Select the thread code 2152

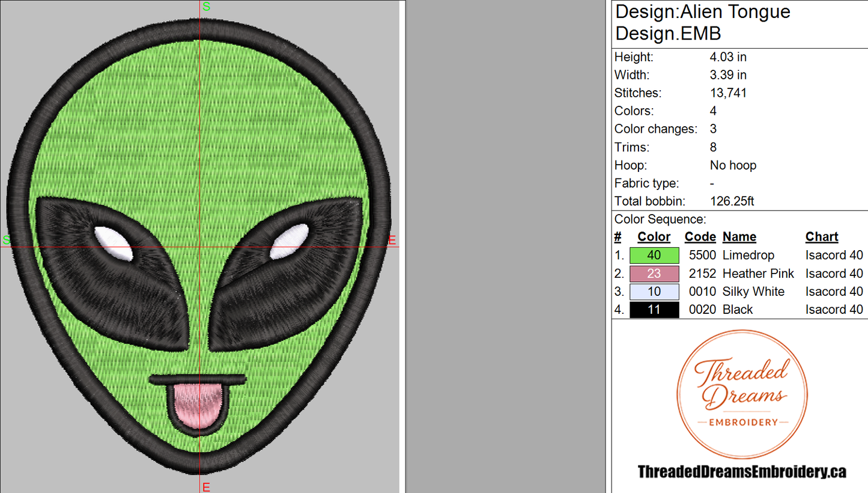tap(702, 274)
